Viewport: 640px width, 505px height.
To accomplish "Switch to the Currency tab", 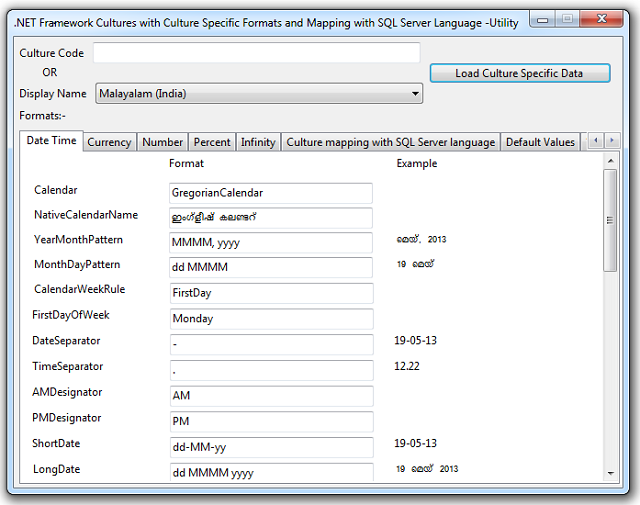I will (109, 142).
